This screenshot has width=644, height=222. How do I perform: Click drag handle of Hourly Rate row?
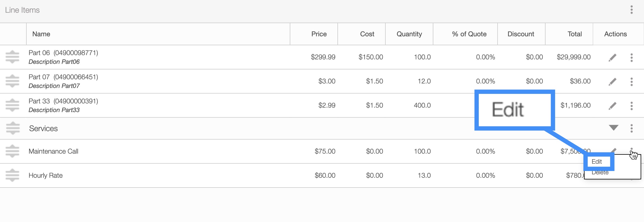pyautogui.click(x=12, y=175)
